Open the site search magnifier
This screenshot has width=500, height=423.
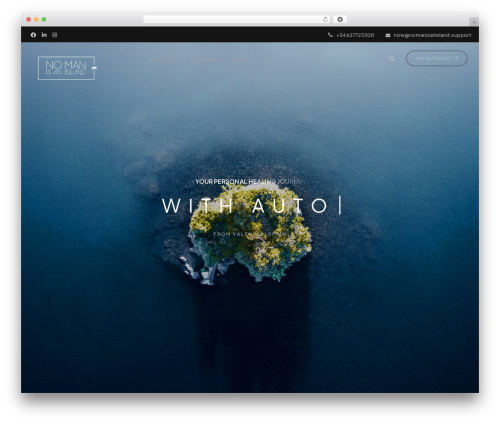pos(391,59)
